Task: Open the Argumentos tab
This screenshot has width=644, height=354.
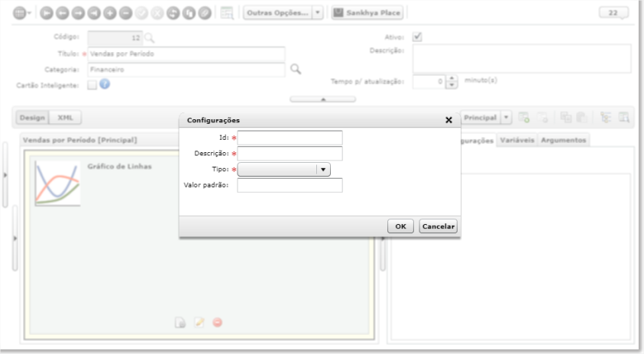Action: [x=564, y=140]
